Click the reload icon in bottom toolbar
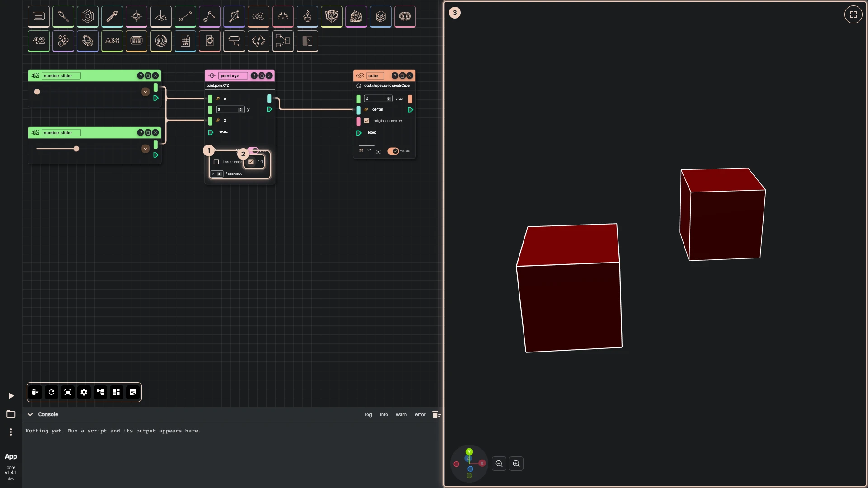The height and width of the screenshot is (488, 868). [x=52, y=392]
